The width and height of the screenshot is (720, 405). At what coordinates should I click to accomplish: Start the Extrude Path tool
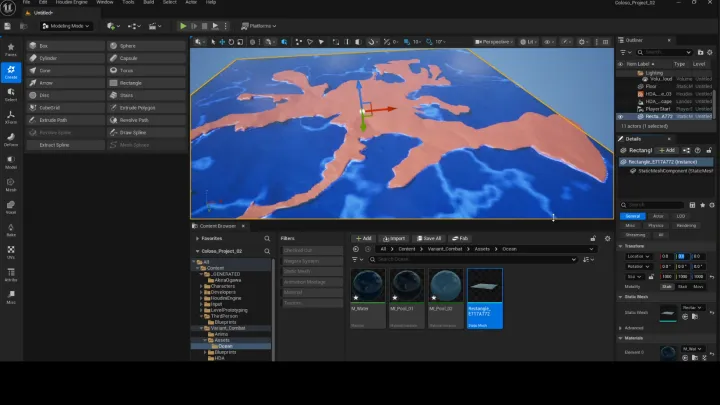(x=66, y=120)
